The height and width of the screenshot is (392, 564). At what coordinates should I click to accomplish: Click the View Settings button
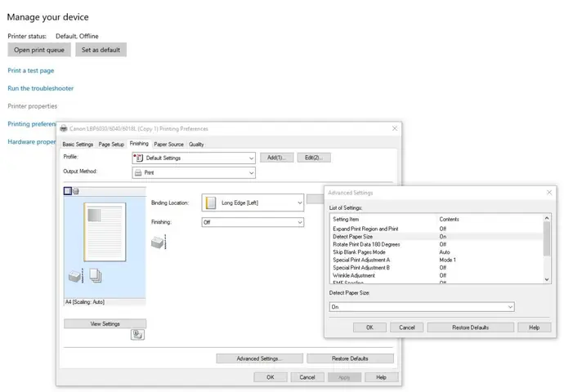105,323
